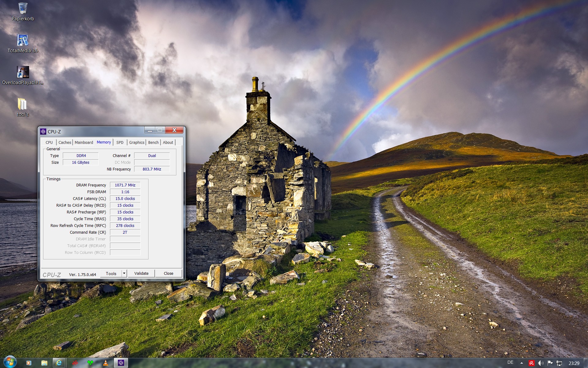Screen dimensions: 588x368
Task: Open the Bench tab
Action: [x=153, y=142]
